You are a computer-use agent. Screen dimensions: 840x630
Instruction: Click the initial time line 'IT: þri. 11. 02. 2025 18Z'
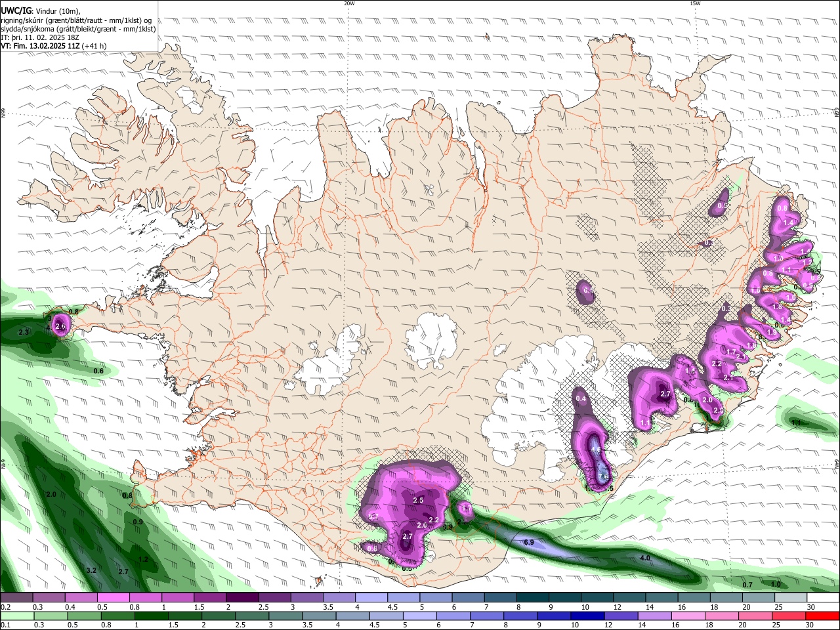pos(41,37)
